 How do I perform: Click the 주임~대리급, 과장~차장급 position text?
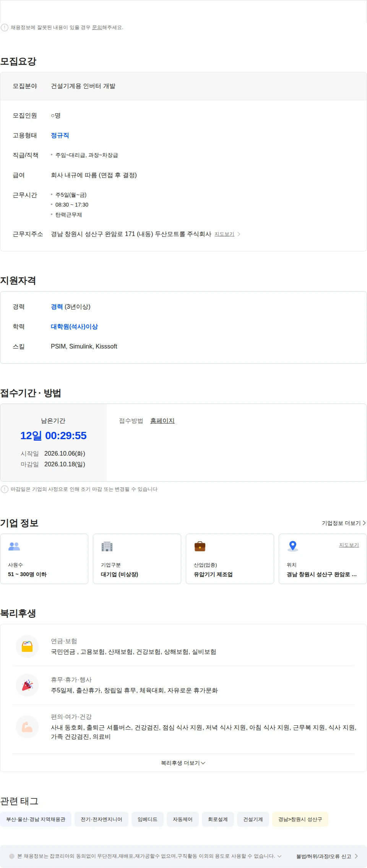coord(87,155)
